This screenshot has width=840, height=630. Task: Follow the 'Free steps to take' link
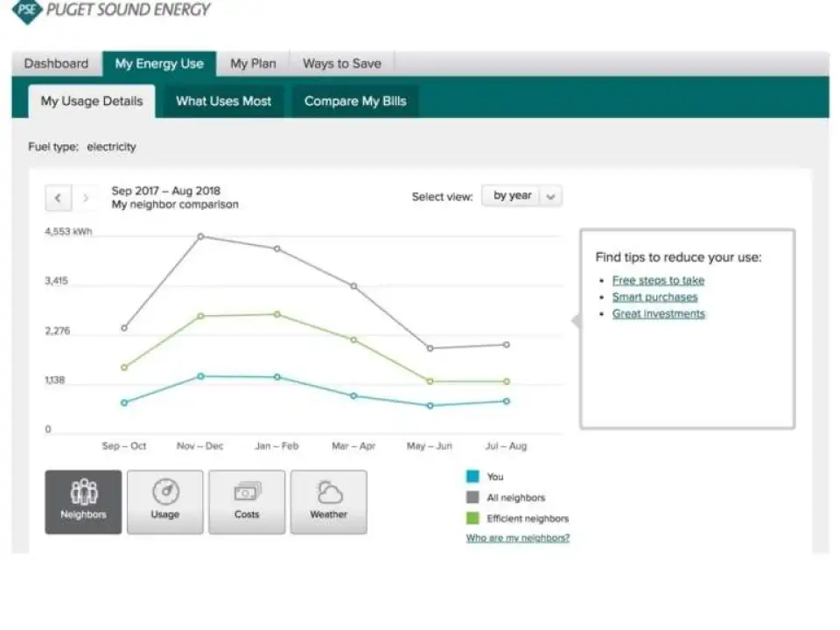tap(658, 280)
